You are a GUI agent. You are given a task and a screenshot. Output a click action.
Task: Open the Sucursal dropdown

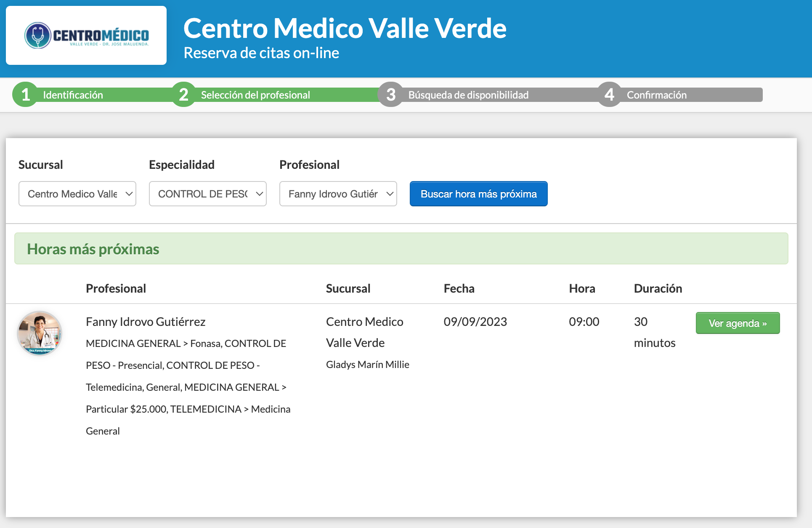click(77, 194)
